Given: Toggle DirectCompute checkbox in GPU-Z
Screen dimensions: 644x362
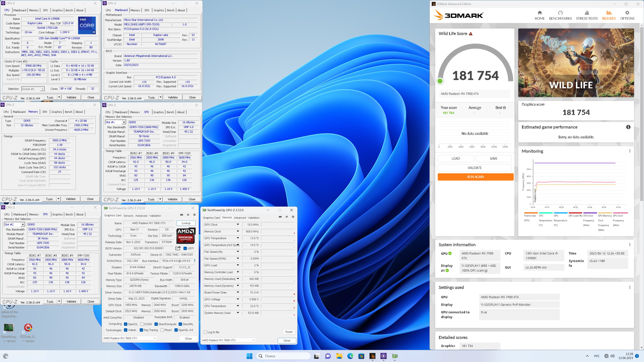Looking at the screenshot, I should (156, 324).
